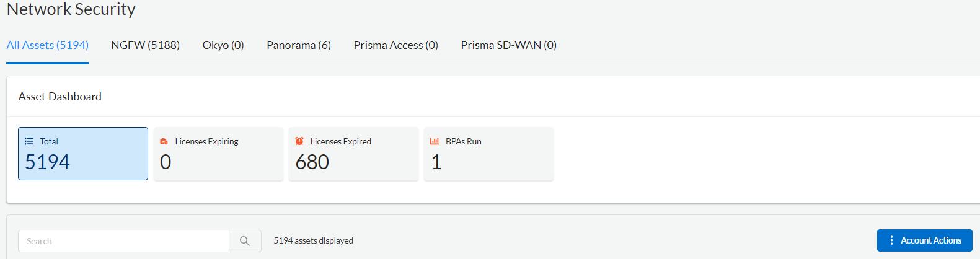Screen dimensions: 980x259
Task: Switch to the NGFW (5188) tab
Action: tap(145, 45)
